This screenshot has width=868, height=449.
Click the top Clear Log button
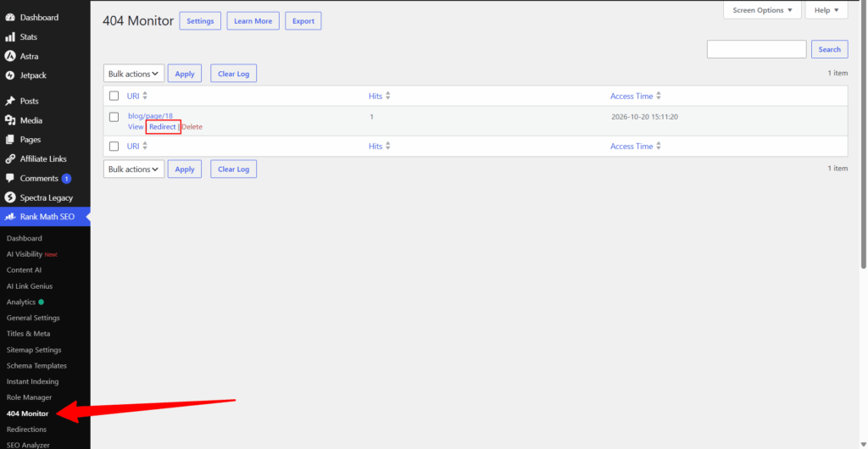[x=234, y=74]
